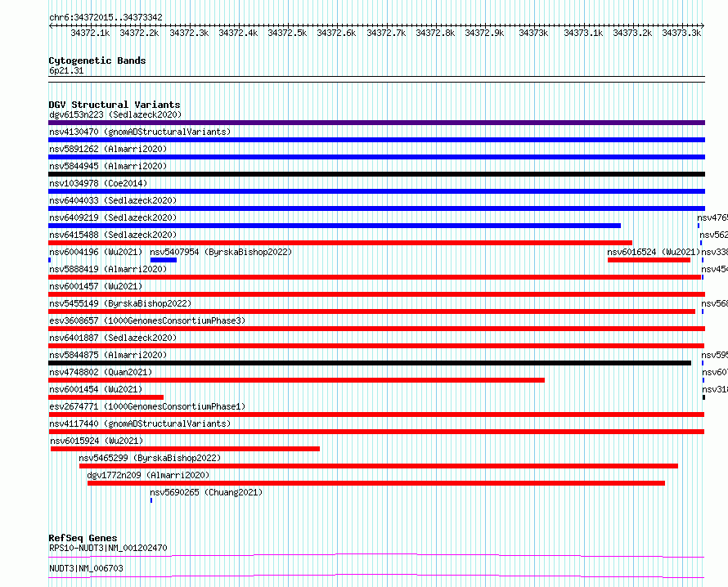728x587 pixels.
Task: Click the nsv6409219 (Sedlazeck2020) label
Action: (113, 217)
